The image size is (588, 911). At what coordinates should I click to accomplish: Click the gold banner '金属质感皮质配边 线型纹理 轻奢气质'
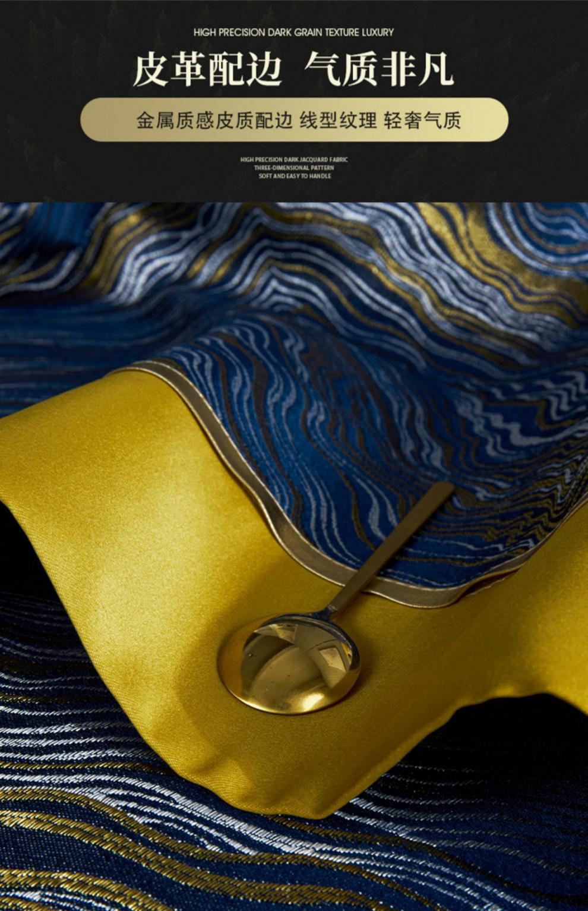(x=294, y=119)
